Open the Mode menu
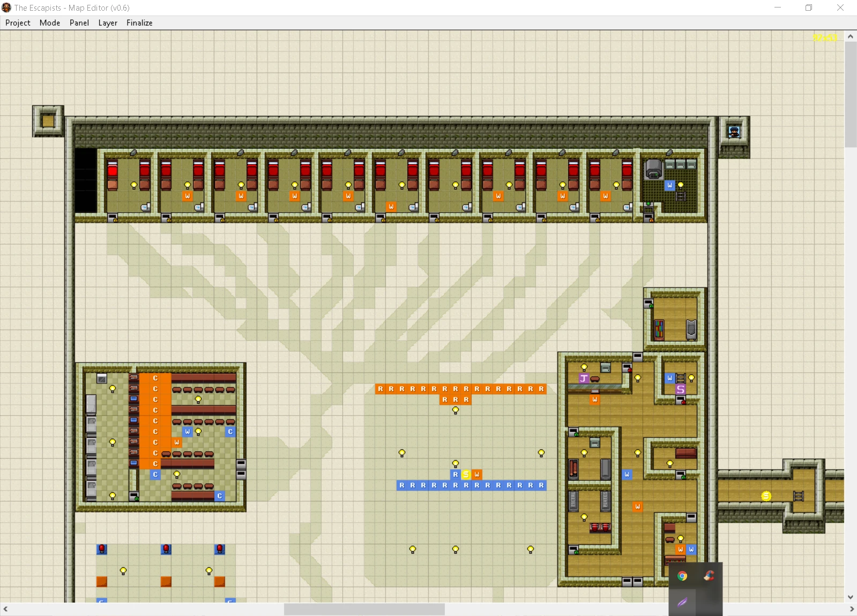 (50, 22)
